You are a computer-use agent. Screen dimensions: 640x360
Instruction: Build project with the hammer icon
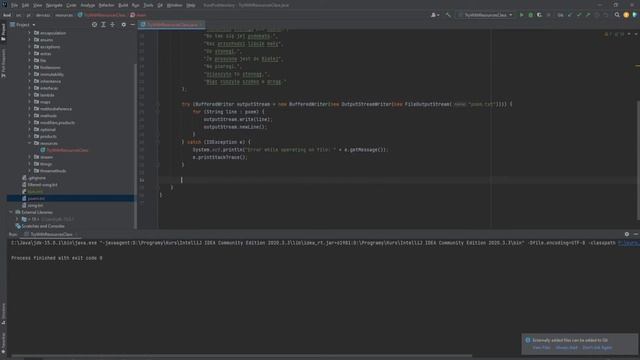(448, 15)
